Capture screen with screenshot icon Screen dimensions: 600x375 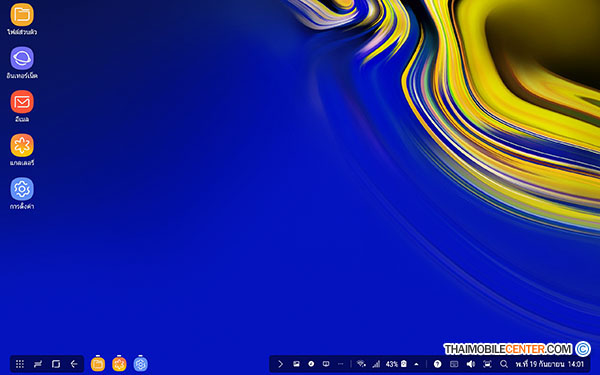tap(487, 364)
